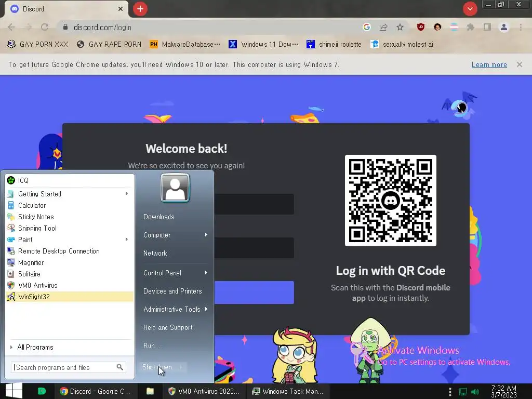Click the blue Log In button on Discord

coord(254,292)
